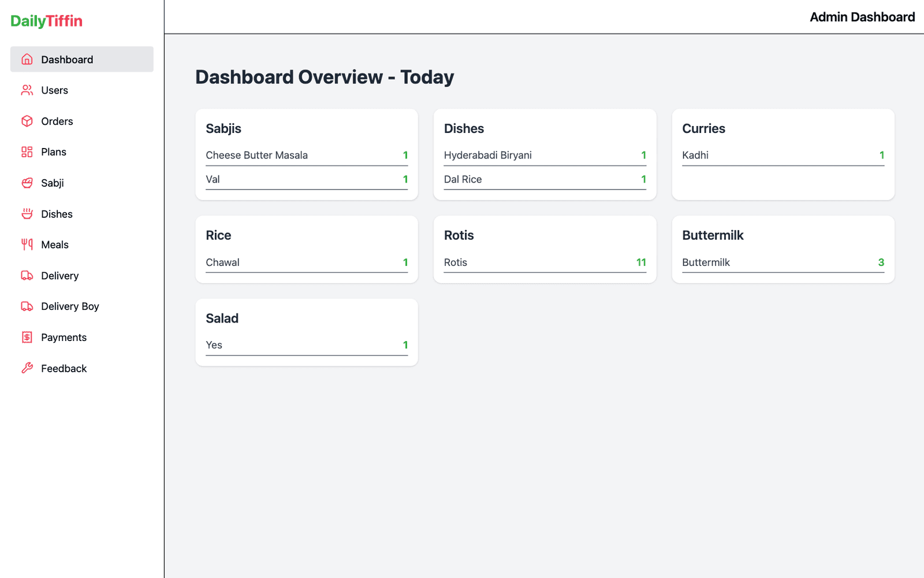Click the Rotis row label
Screen dimensions: 924x578
(455, 262)
